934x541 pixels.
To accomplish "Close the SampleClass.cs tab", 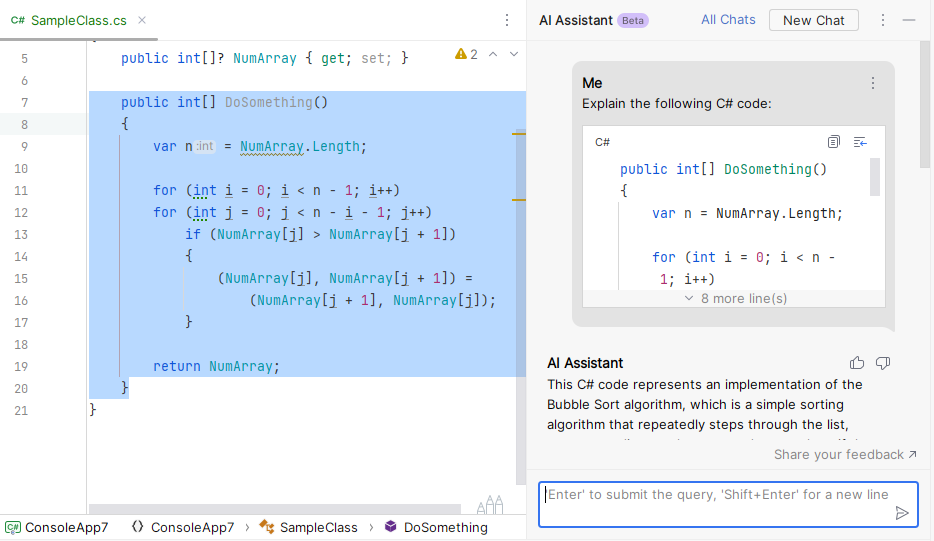I will pos(142,20).
